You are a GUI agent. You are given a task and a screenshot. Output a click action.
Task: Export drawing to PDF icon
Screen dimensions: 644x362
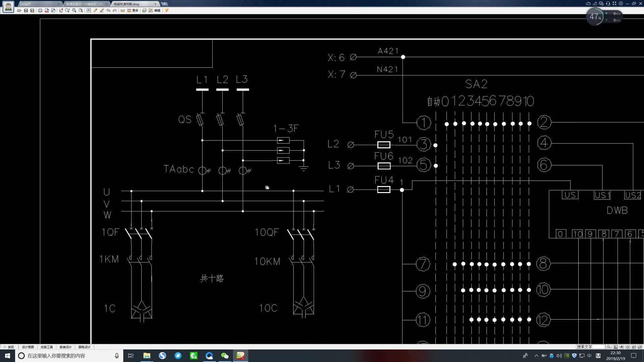point(47,10)
